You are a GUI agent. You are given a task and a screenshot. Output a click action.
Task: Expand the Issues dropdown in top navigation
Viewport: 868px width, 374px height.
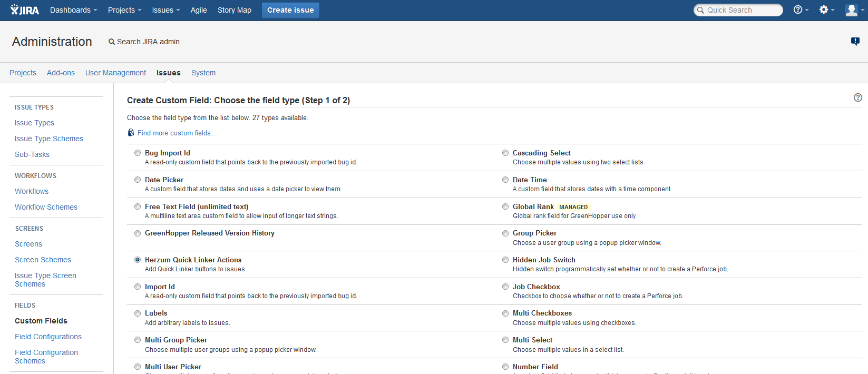coord(165,10)
